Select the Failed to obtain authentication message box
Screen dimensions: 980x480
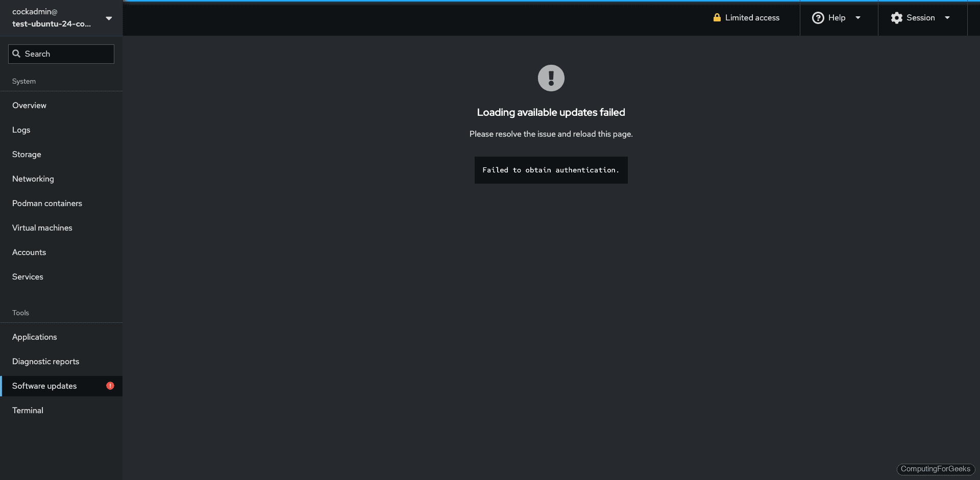tap(551, 170)
